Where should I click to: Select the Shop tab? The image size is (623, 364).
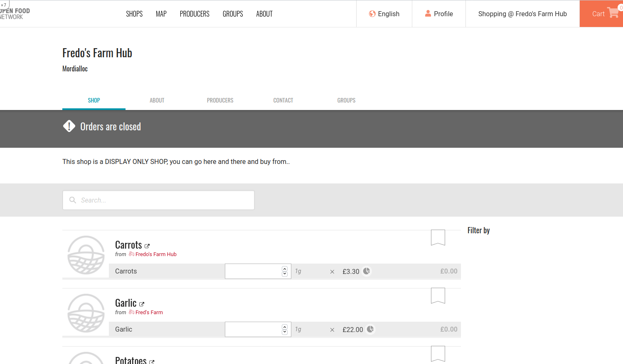point(94,100)
